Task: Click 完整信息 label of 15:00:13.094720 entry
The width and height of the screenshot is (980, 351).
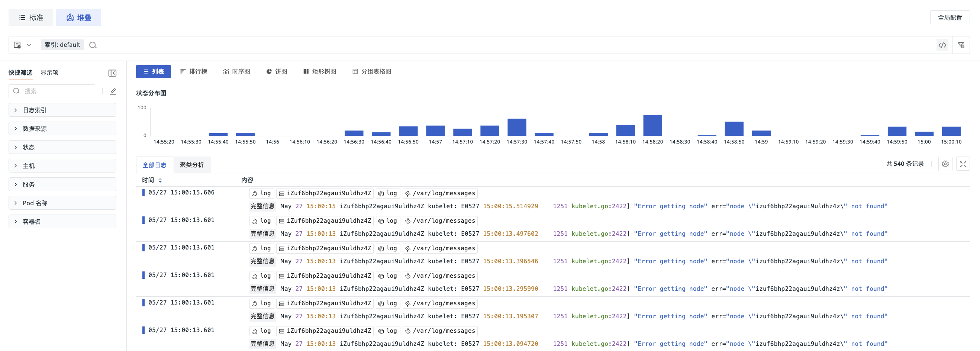Action: coord(262,344)
